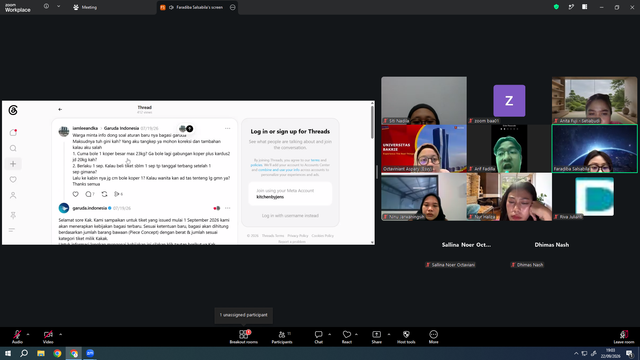Click Join using your Meta Account kitchenbyjens
Screen dimensions: 640x360
tap(290, 193)
